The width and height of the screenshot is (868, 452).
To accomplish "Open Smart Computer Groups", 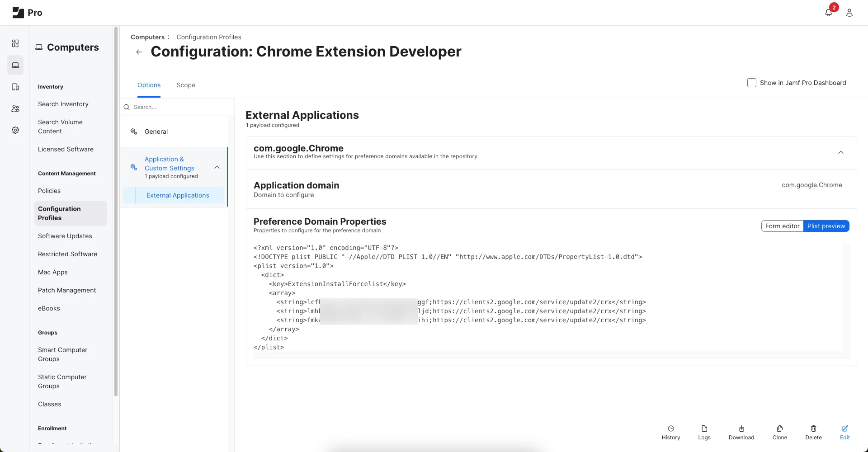I will pyautogui.click(x=63, y=354).
